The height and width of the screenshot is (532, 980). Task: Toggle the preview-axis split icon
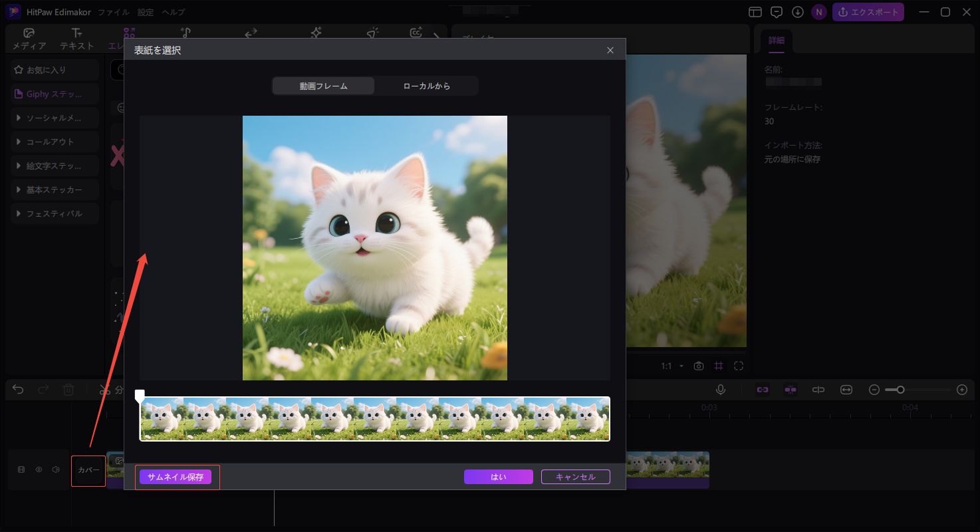coord(818,390)
